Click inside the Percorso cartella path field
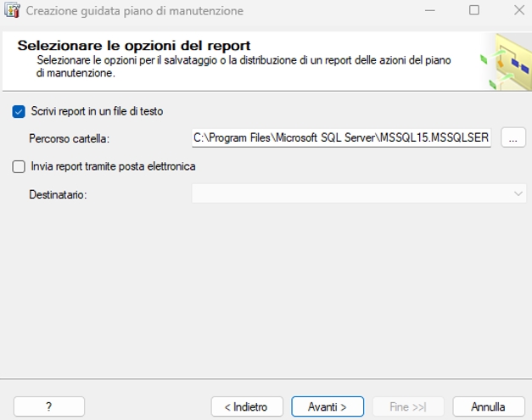Screen dimensions: 532x420 coord(341,137)
